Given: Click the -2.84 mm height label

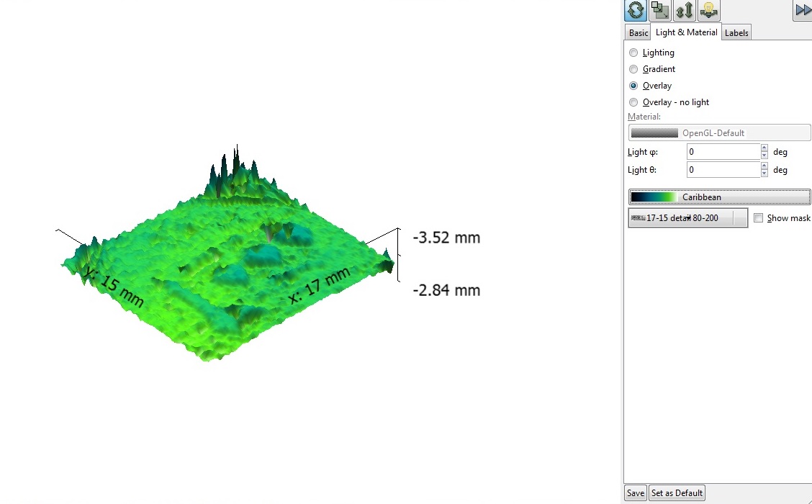Looking at the screenshot, I should point(446,290).
